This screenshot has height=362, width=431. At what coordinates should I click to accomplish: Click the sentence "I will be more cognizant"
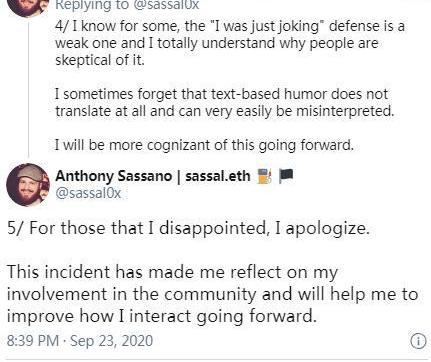tap(204, 145)
